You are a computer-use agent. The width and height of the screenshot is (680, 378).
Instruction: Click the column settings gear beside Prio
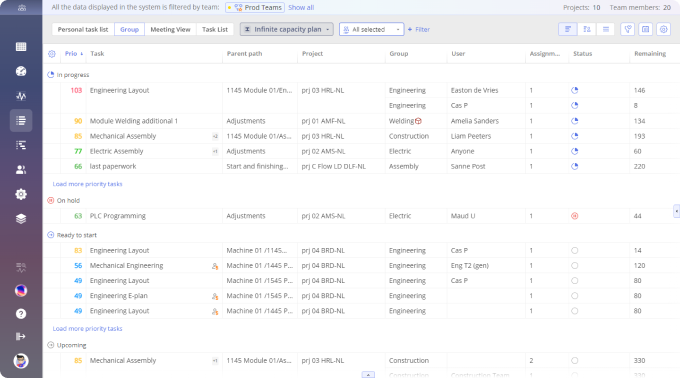52,54
